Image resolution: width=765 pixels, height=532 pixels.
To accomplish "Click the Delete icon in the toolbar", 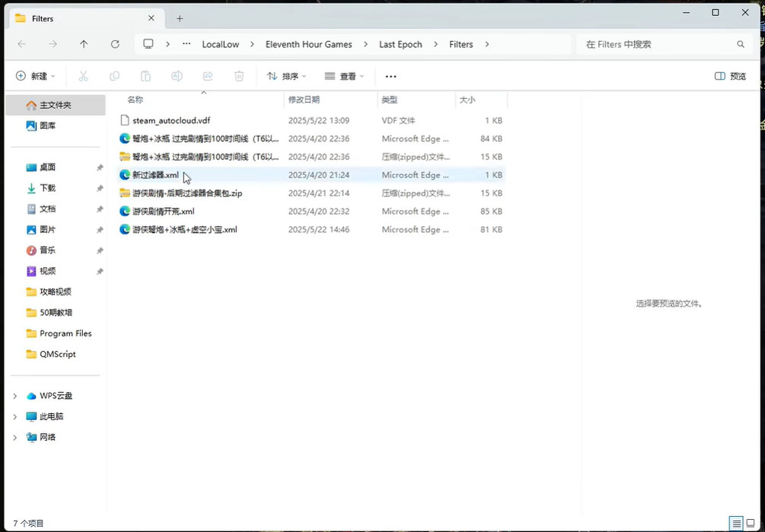I will pyautogui.click(x=237, y=76).
